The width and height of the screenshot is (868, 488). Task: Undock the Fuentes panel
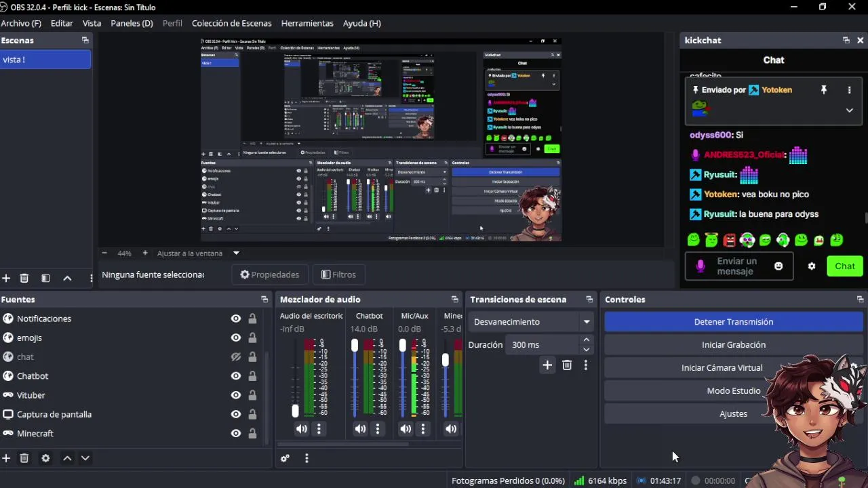264,299
